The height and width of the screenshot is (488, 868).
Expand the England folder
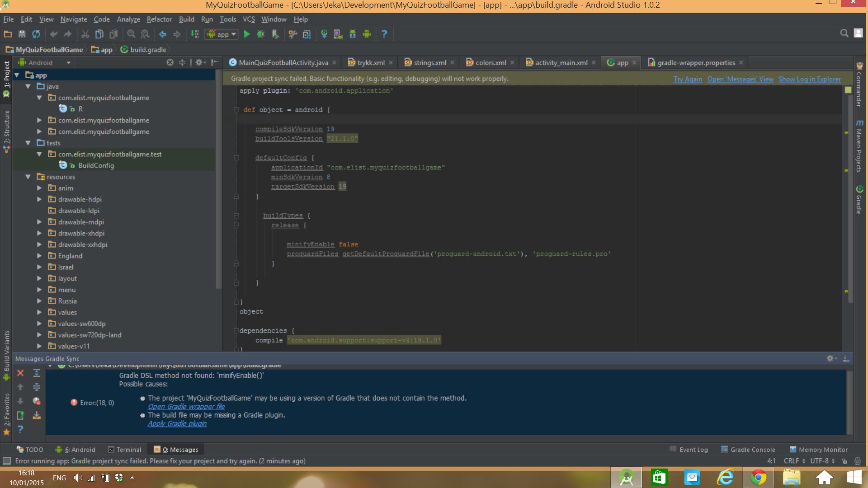tap(39, 256)
